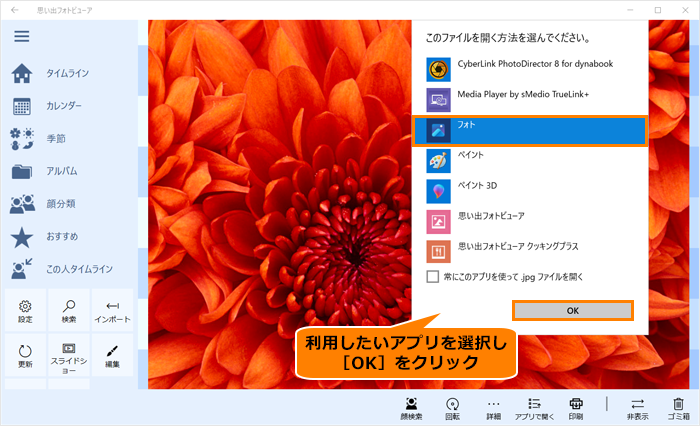Send photo to ゴミ箱 trash
Viewport: 700px width, 426px height.
coord(679,409)
